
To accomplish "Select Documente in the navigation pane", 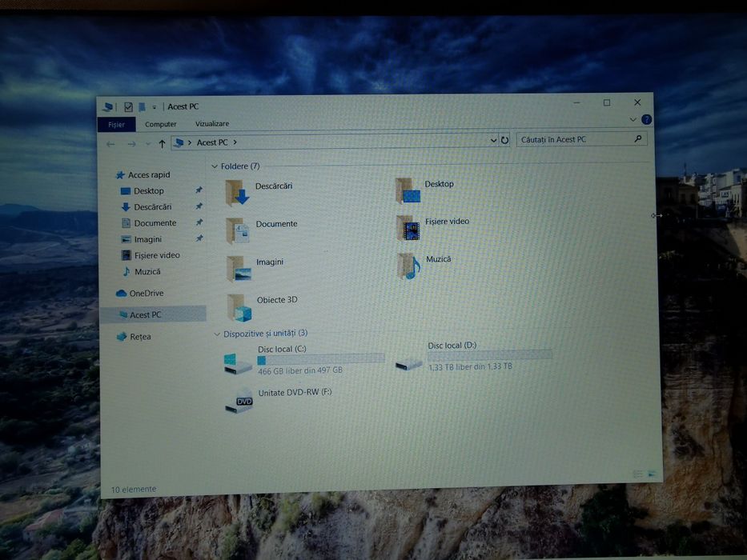I will point(149,223).
